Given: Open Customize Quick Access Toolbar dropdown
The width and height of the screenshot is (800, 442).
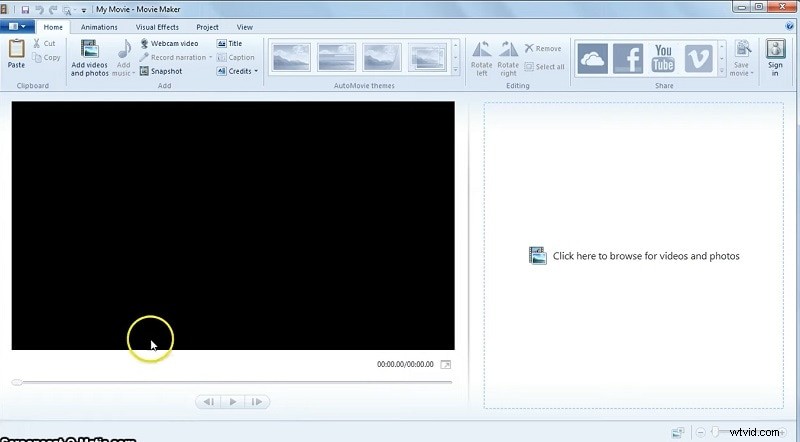Looking at the screenshot, I should point(84,10).
